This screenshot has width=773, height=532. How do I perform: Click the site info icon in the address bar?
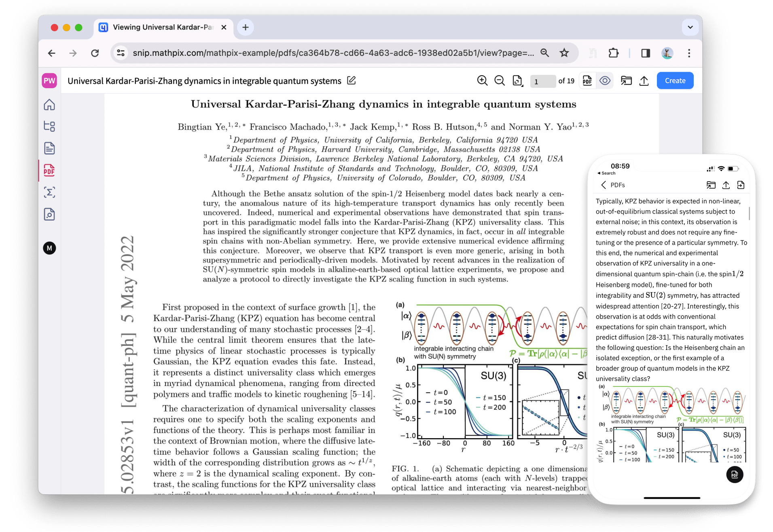point(121,53)
